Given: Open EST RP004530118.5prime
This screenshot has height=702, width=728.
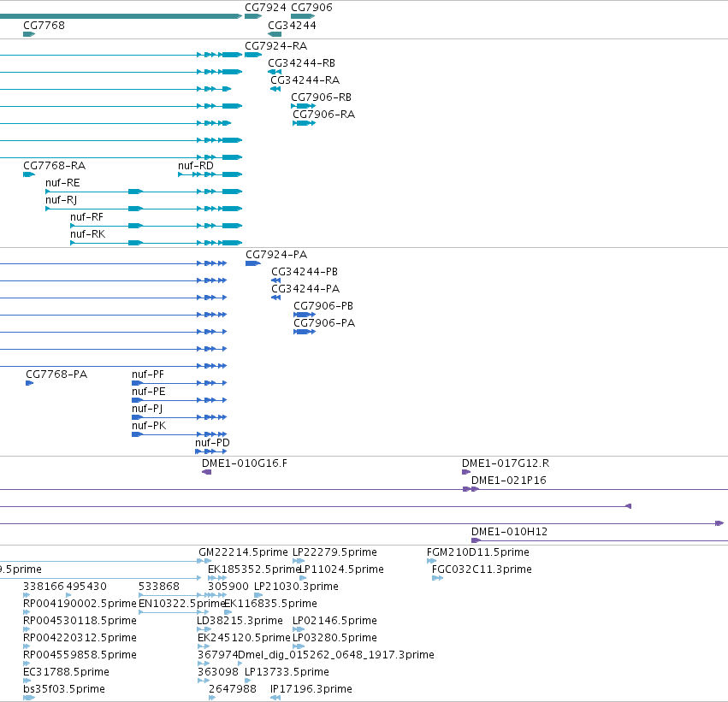Looking at the screenshot, I should pyautogui.click(x=80, y=622).
